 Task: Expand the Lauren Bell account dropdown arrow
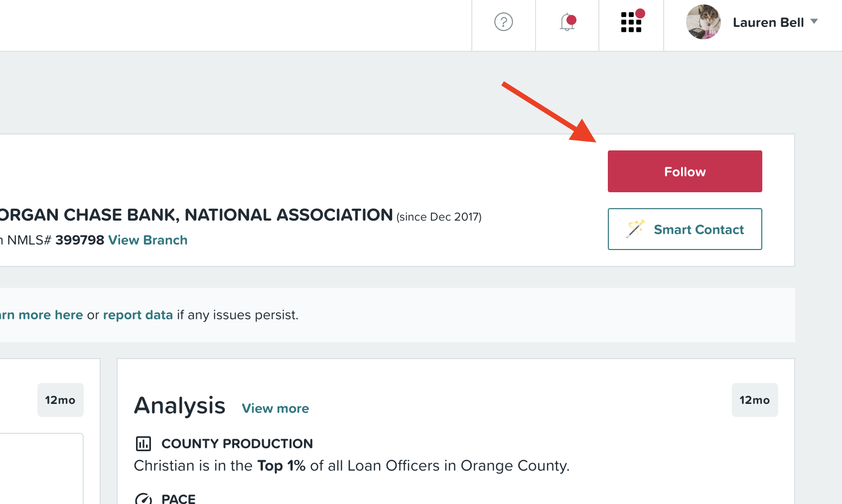(x=814, y=21)
